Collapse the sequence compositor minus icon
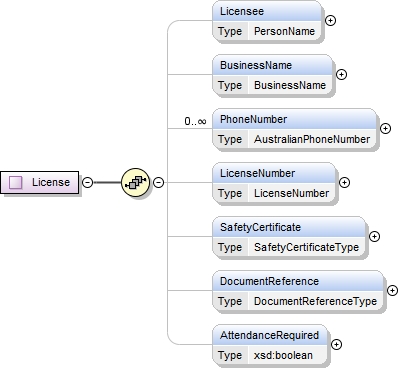This screenshot has width=400, height=370. [158, 182]
